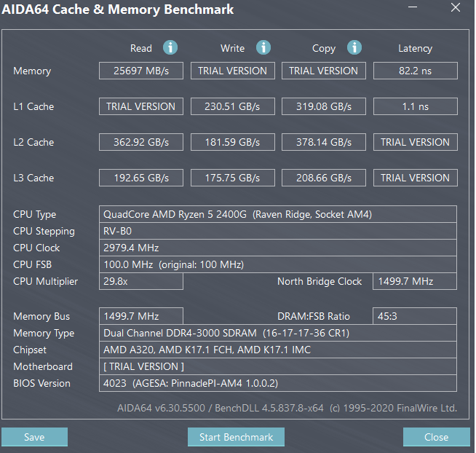Click the L2 Cache Copy value
The height and width of the screenshot is (453, 476).
(324, 142)
